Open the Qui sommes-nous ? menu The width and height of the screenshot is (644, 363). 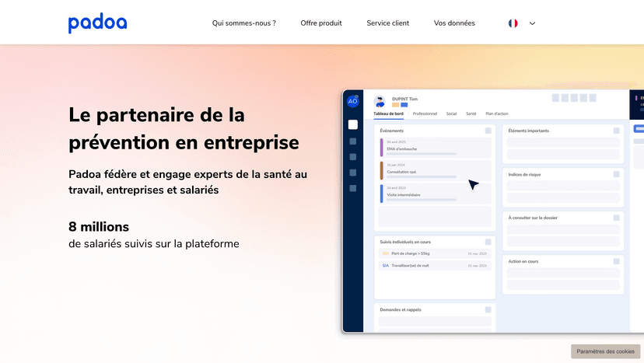[243, 23]
